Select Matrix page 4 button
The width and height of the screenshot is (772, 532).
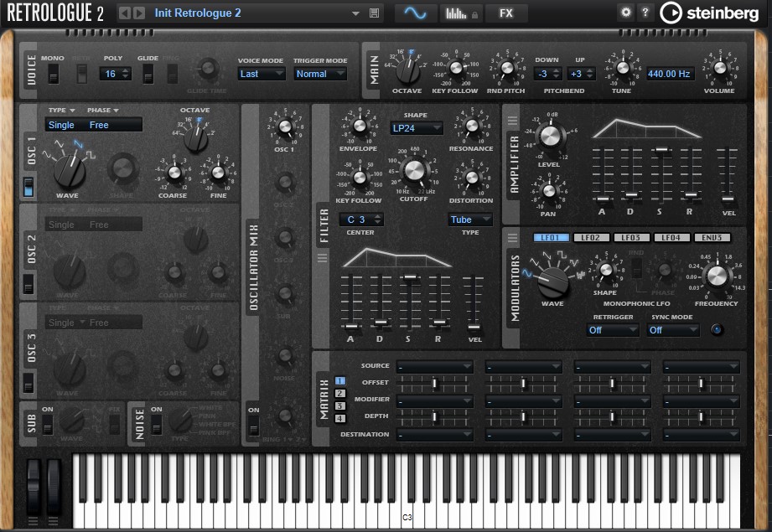tap(339, 419)
